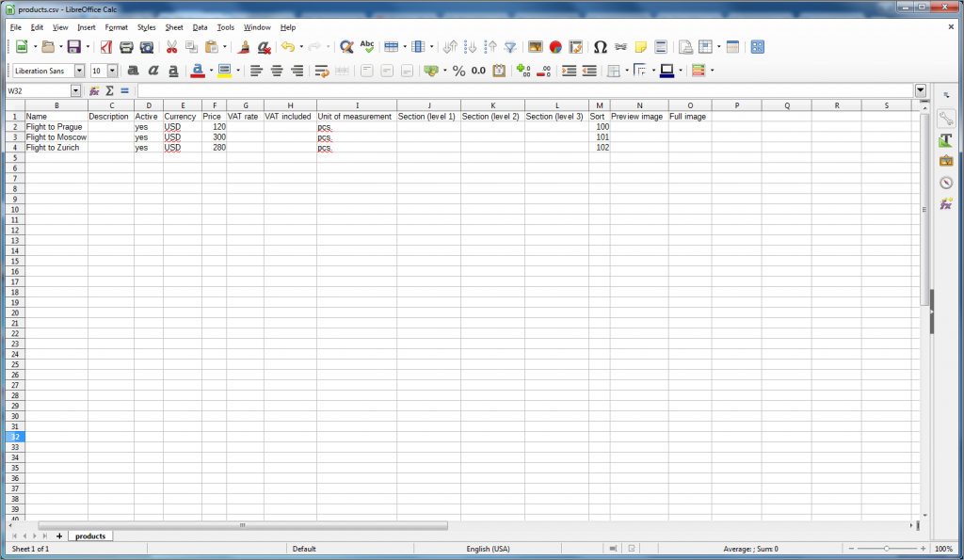
Task: Insert a comment with the sticky note
Action: click(640, 47)
